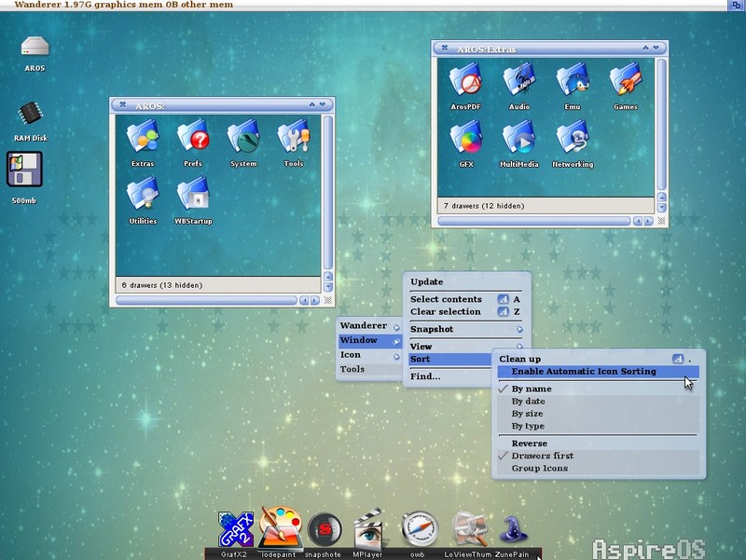The width and height of the screenshot is (746, 560).
Task: Launch MPlayer from the dock
Action: click(x=368, y=530)
